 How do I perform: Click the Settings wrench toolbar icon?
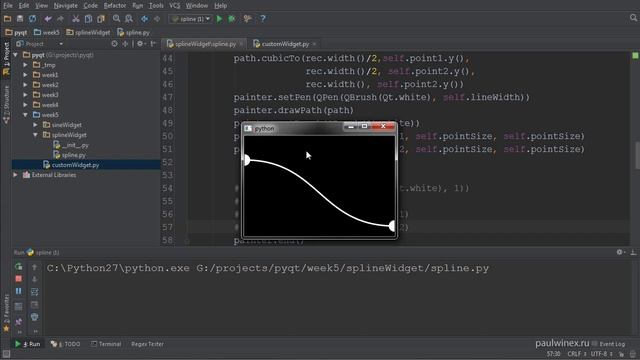coord(247,19)
